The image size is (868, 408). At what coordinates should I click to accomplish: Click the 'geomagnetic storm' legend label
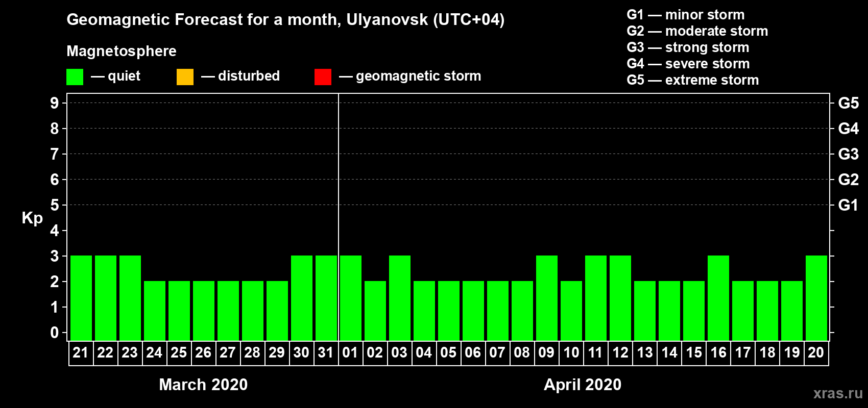tap(418, 76)
